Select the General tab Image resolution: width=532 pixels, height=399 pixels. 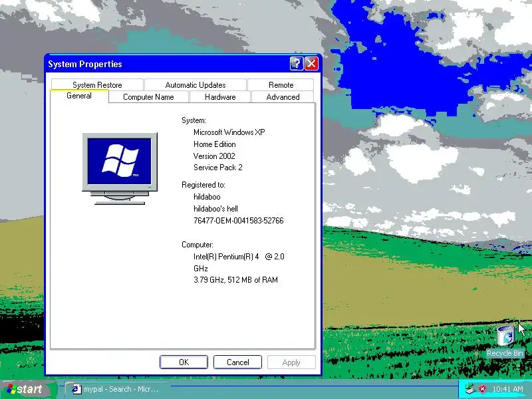tap(79, 96)
